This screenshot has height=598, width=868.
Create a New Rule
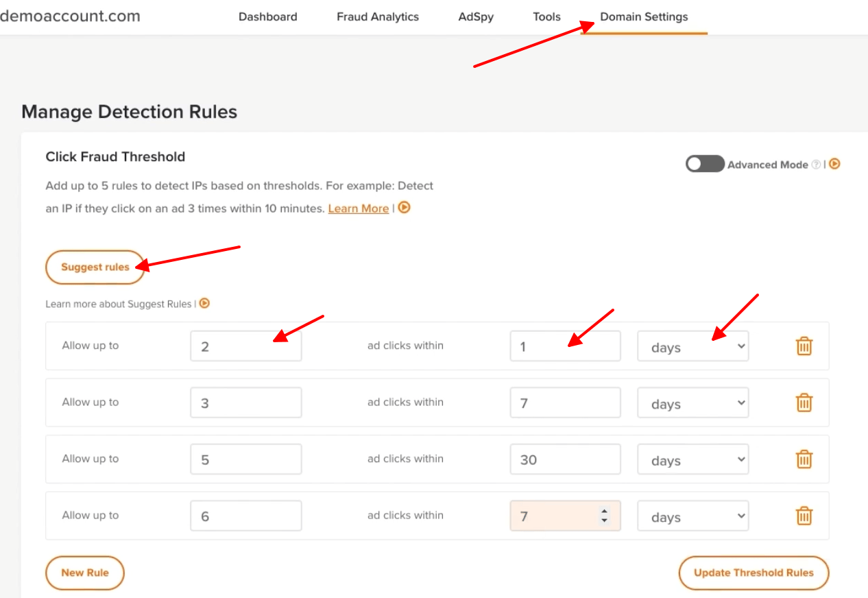(85, 573)
